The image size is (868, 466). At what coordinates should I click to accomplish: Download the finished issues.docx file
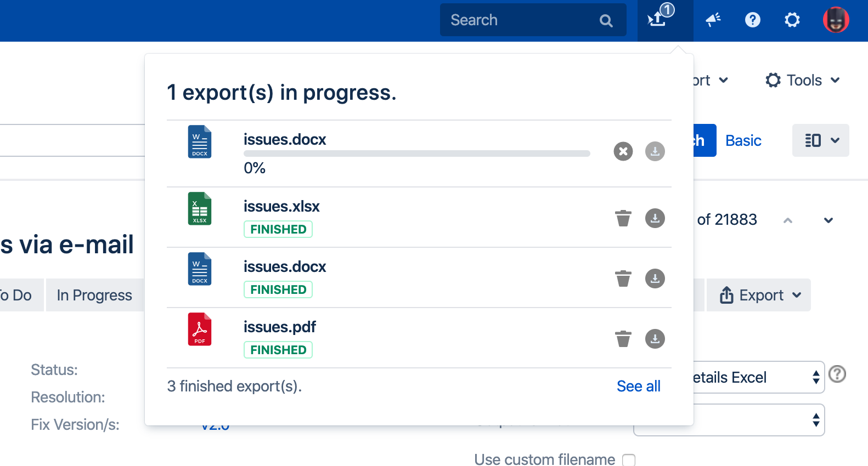point(655,279)
